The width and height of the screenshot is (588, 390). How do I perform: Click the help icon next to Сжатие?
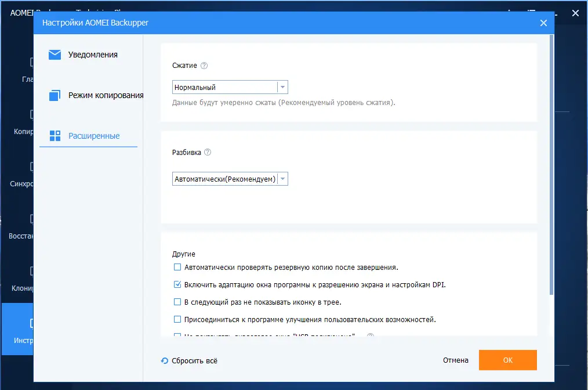204,66
